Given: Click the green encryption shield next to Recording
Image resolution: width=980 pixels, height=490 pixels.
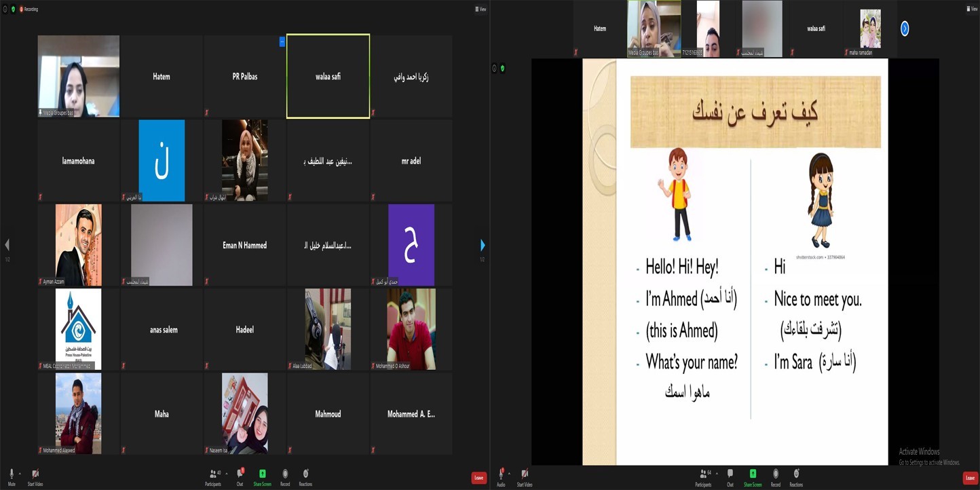Looking at the screenshot, I should (x=13, y=9).
